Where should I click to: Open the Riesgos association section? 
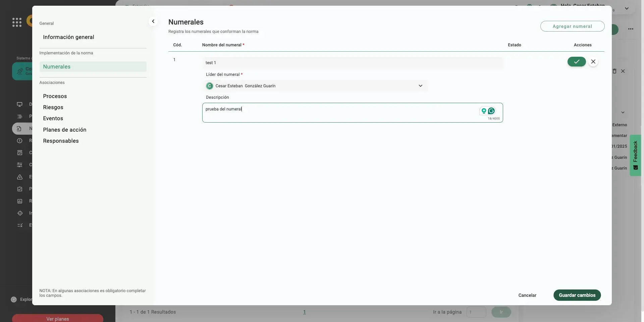click(53, 107)
